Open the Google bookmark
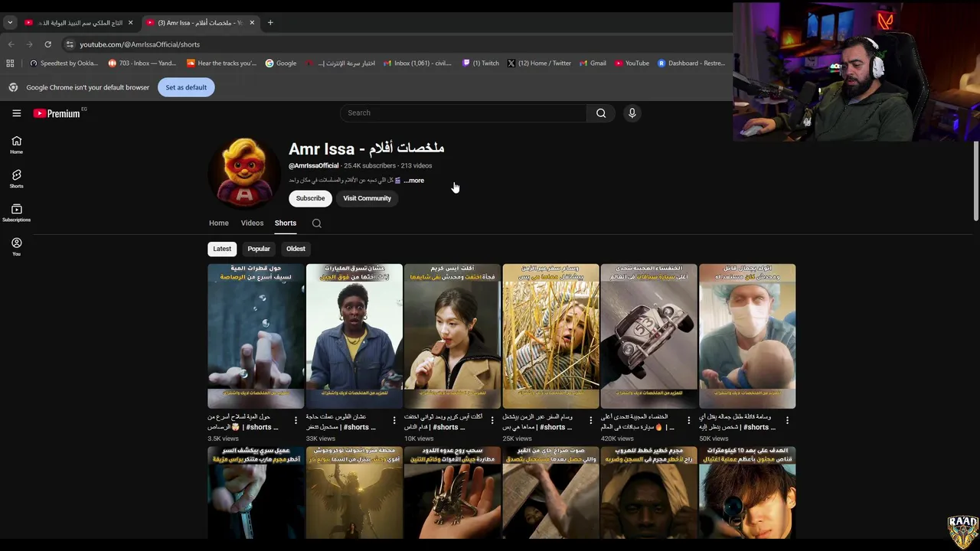This screenshot has height=551, width=980. point(281,64)
